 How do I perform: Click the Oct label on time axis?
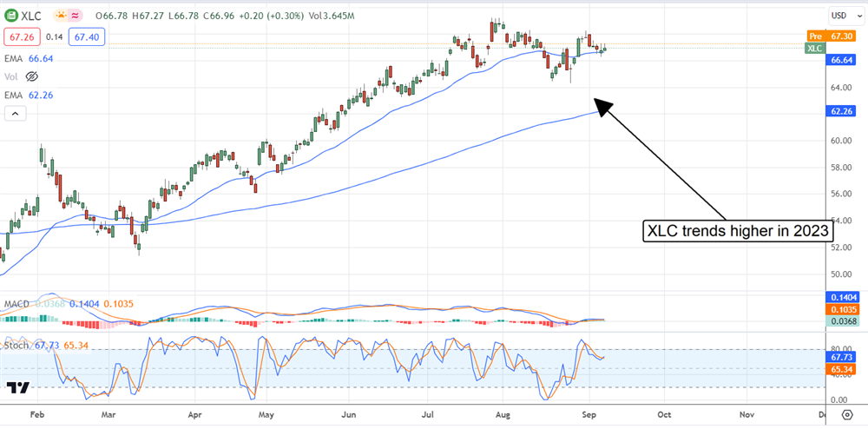[x=664, y=413]
